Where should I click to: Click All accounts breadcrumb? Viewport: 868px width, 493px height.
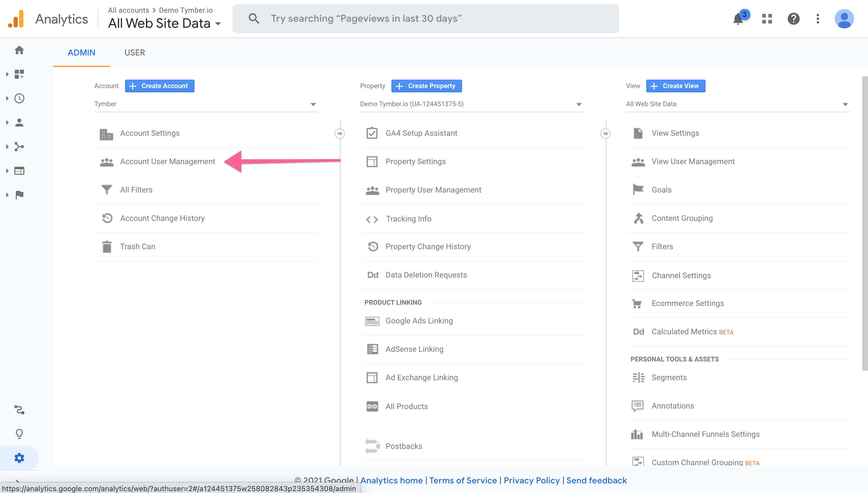click(x=128, y=10)
